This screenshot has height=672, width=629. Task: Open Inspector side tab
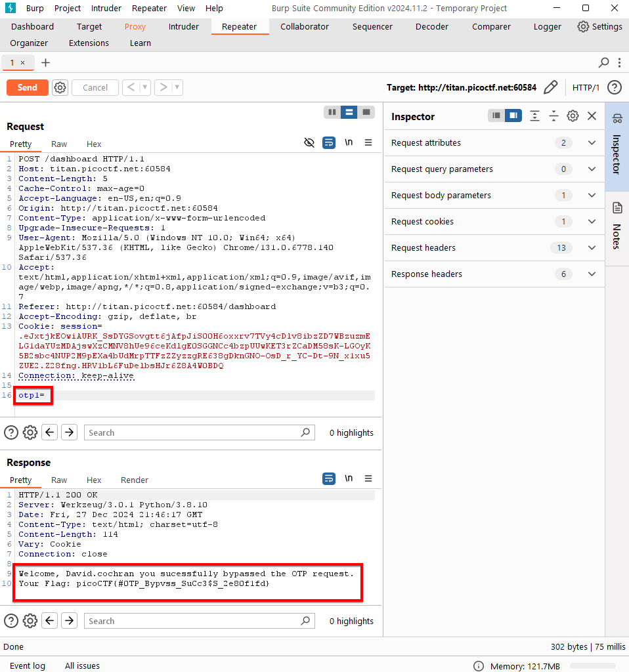617,146
